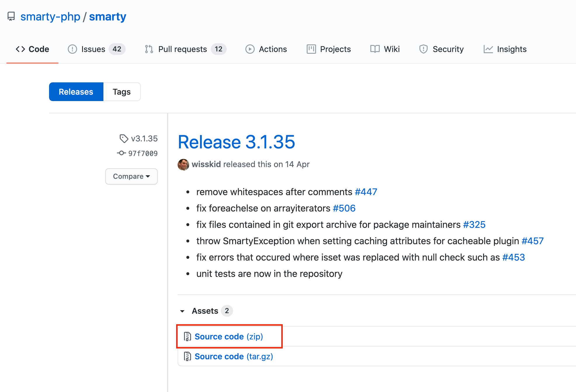Screen dimensions: 576x392
Task: Open issue #506 link
Action: tap(344, 208)
